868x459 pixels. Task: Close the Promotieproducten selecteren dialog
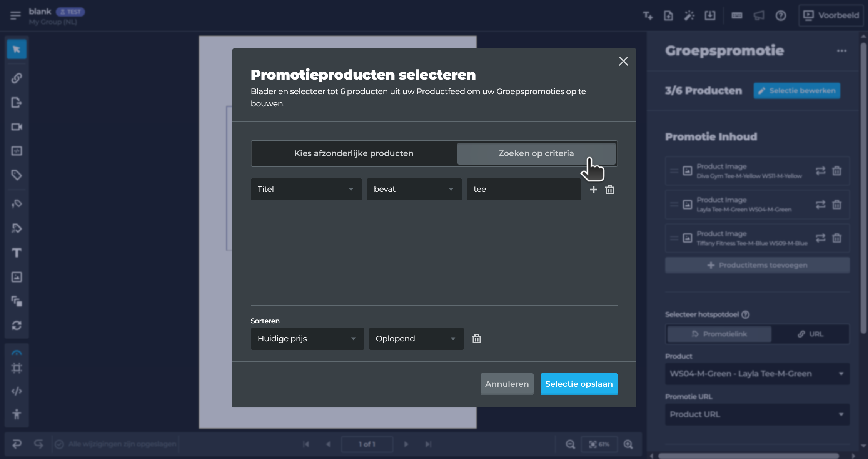coord(623,61)
